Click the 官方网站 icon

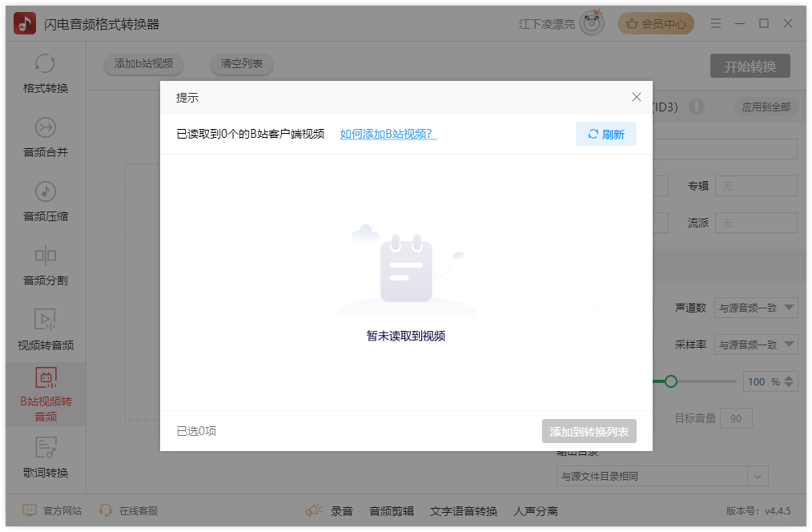click(29, 510)
